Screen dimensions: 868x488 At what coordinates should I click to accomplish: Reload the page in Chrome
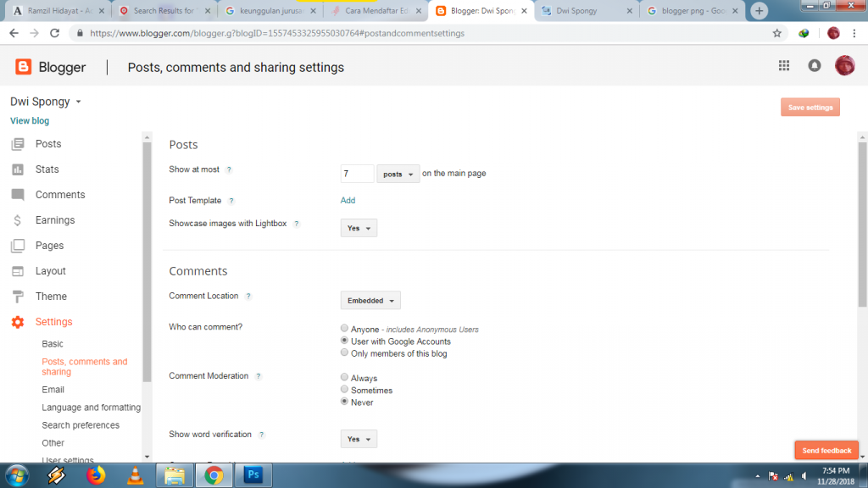54,33
